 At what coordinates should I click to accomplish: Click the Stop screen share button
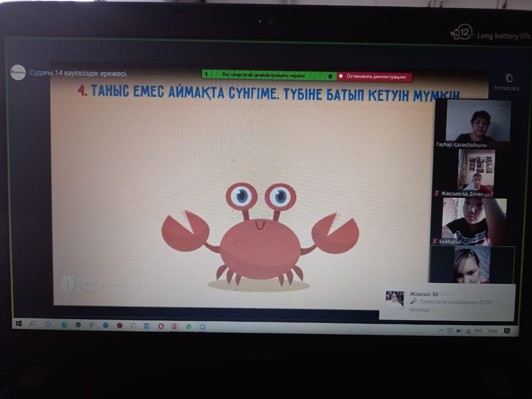pyautogui.click(x=374, y=77)
